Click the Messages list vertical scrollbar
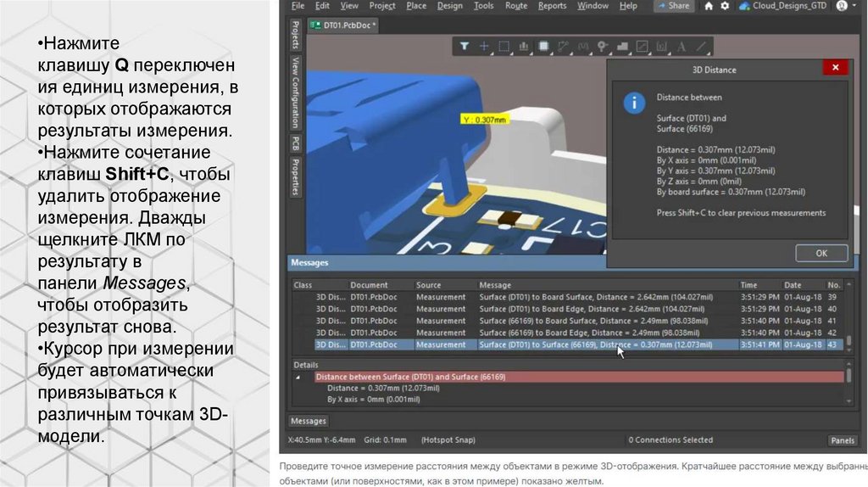Screen dimensions: 868x487 tap(849, 314)
